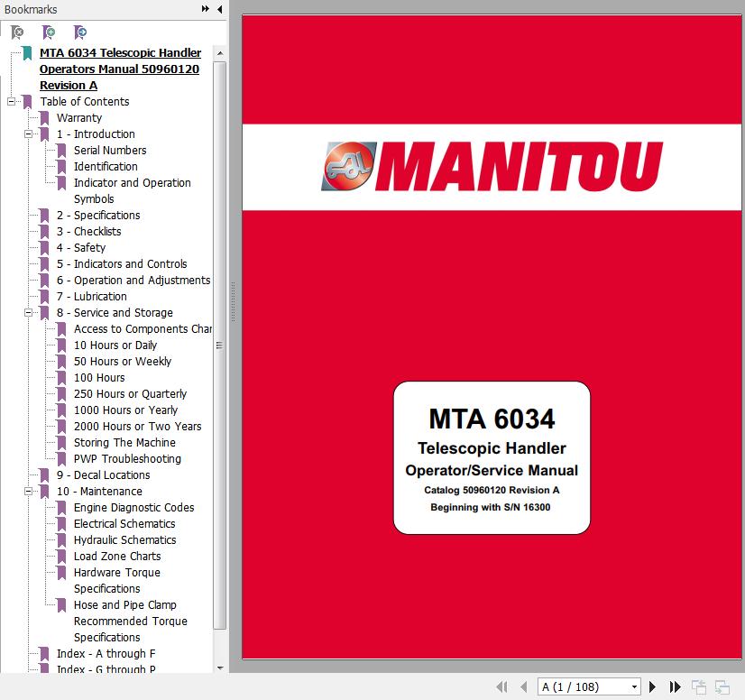745x700 pixels.
Task: Open 1000 Hours or Yearly bookmark
Action: point(126,410)
